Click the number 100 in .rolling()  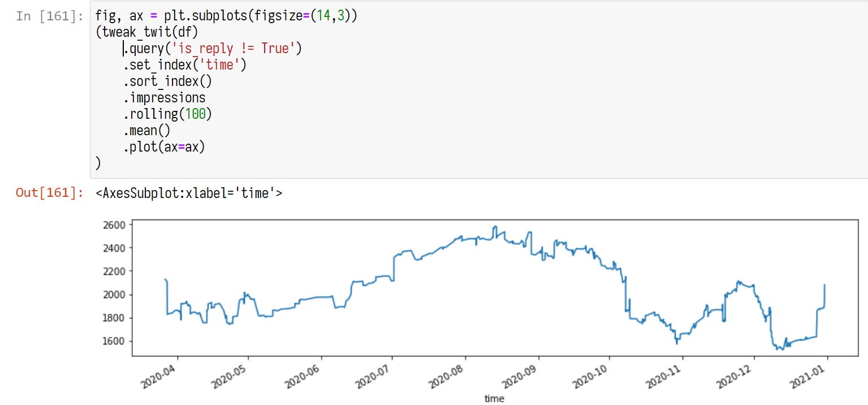[x=195, y=114]
